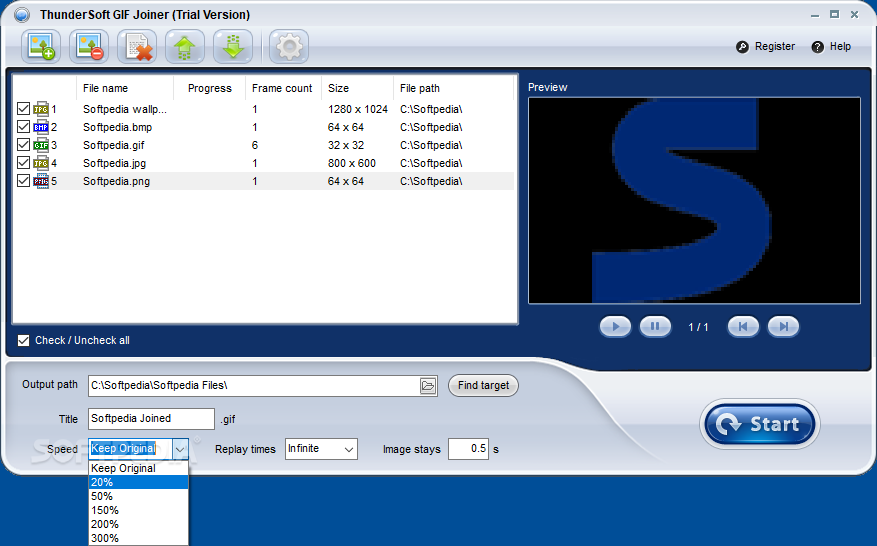Collapse the Speed dropdown arrow
Image resolution: width=877 pixels, height=546 pixels.
180,449
